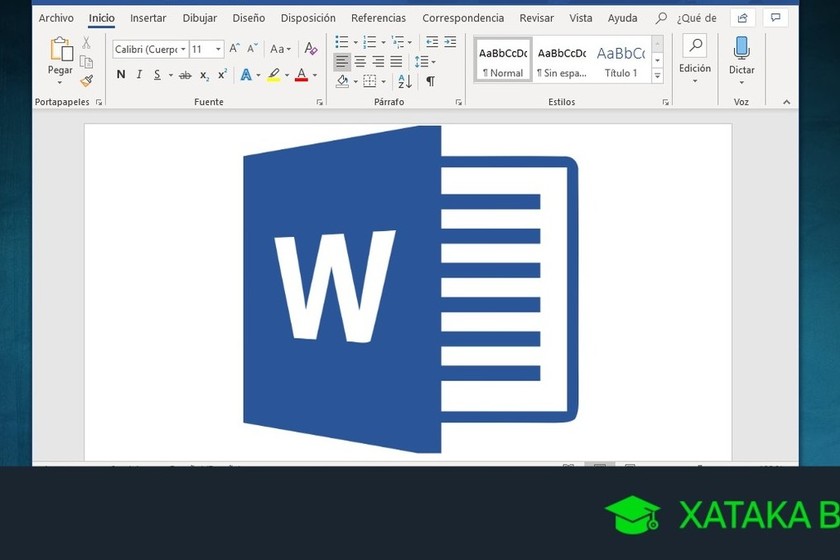Click the Sort A-Z icon

pyautogui.click(x=405, y=81)
